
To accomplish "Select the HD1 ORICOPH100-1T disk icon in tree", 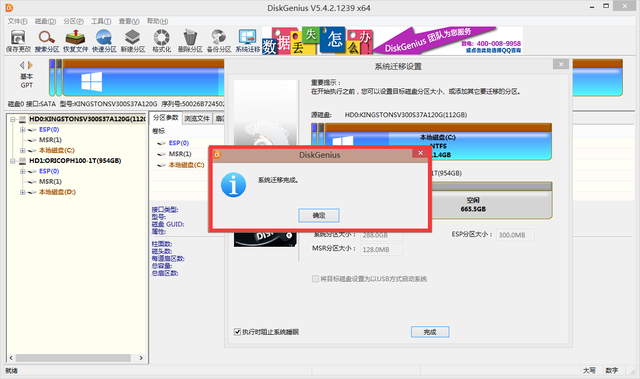I will tap(22, 161).
